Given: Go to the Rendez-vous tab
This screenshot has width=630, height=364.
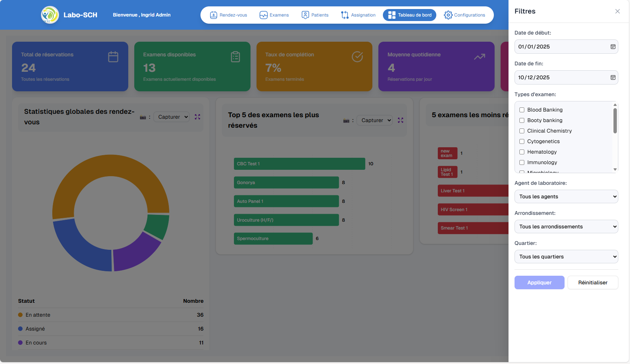Looking at the screenshot, I should 228,15.
